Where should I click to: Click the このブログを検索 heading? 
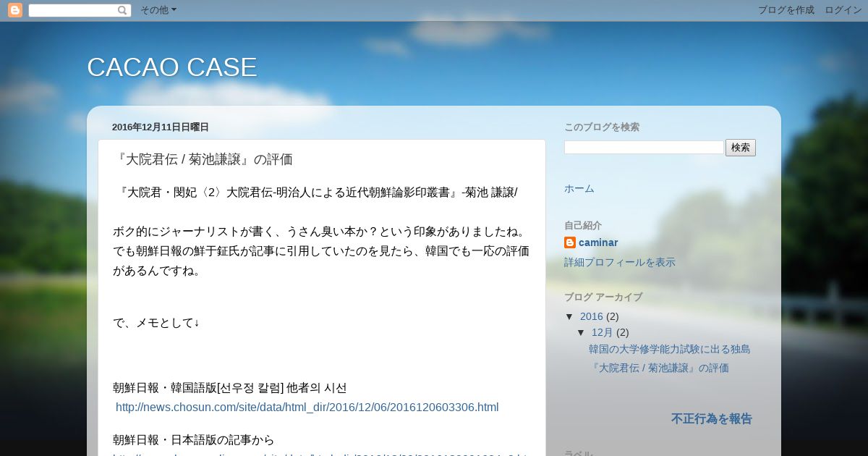[602, 127]
